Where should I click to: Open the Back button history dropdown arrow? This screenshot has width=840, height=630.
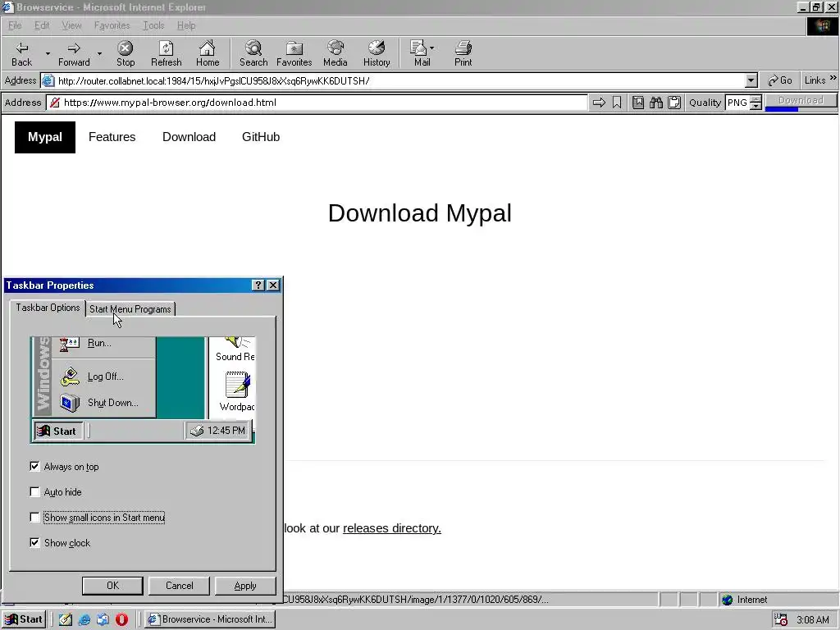tap(48, 53)
